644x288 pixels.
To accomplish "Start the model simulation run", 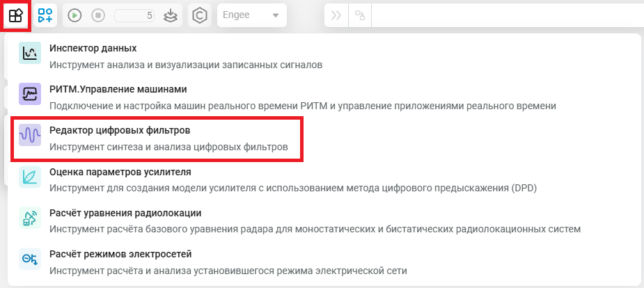I will (x=74, y=15).
